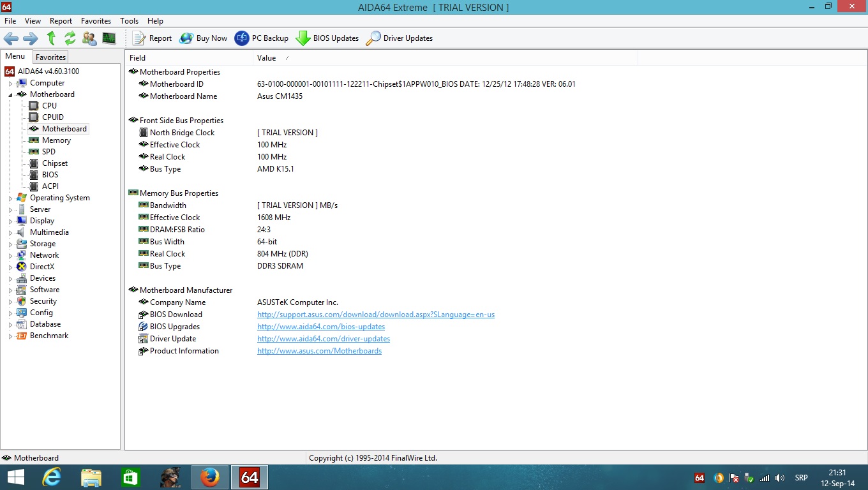Select the CPU item in the tree
Image resolution: width=868 pixels, height=490 pixels.
tap(49, 106)
